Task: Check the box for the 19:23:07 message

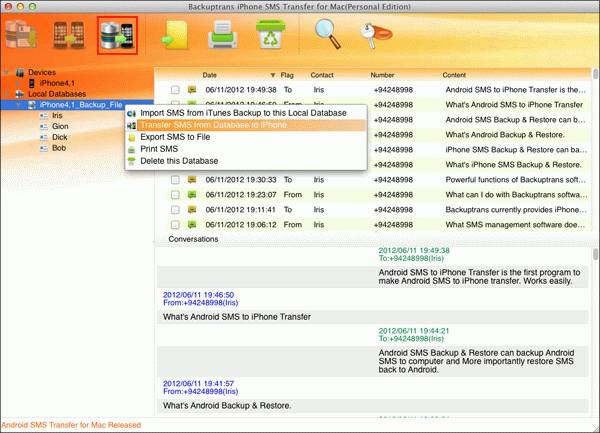Action: (175, 195)
